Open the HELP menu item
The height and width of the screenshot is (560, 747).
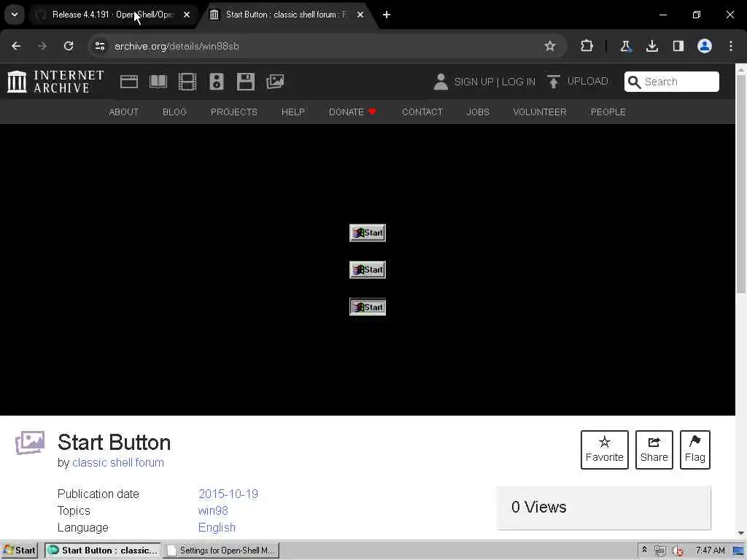[x=293, y=112]
